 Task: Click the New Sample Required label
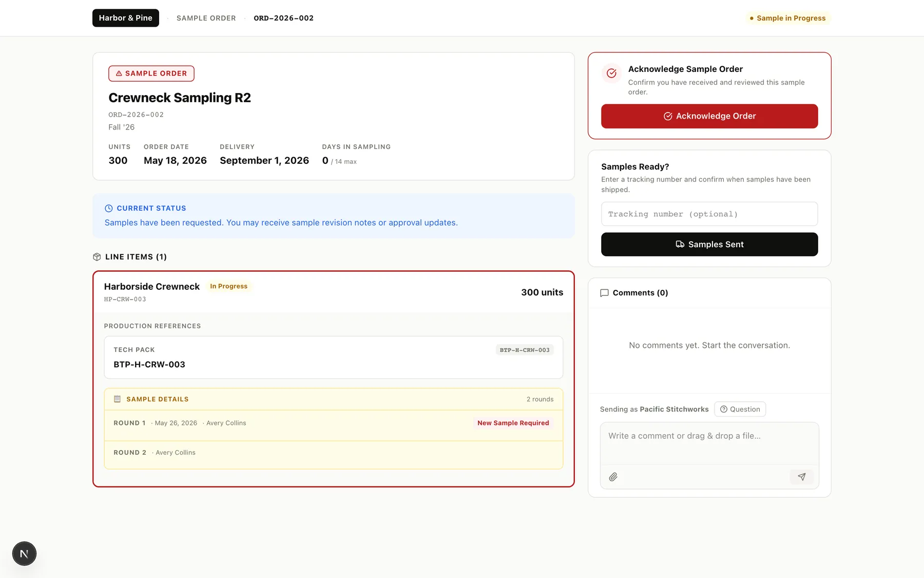[x=513, y=423]
